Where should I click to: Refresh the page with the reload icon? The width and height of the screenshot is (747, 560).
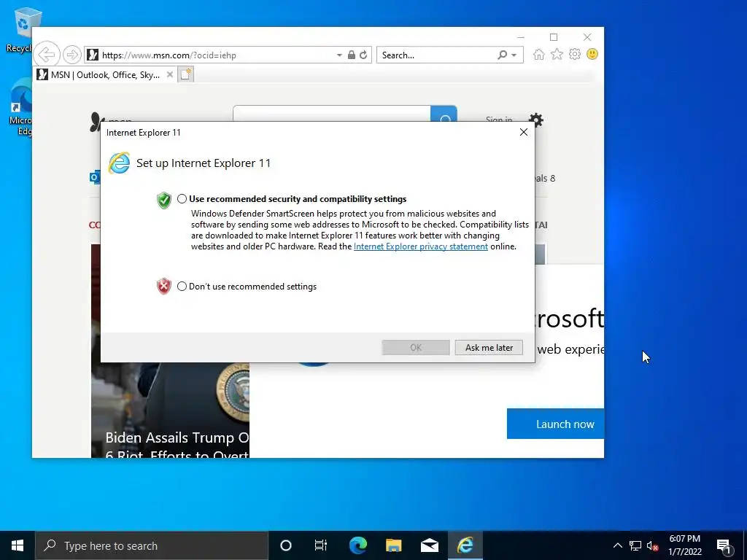363,55
